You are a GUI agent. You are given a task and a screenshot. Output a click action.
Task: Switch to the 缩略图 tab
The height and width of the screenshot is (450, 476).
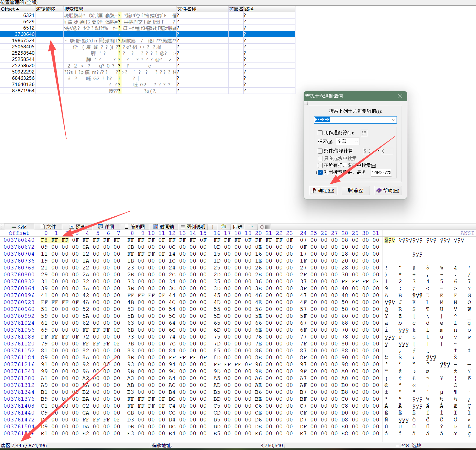(135, 227)
